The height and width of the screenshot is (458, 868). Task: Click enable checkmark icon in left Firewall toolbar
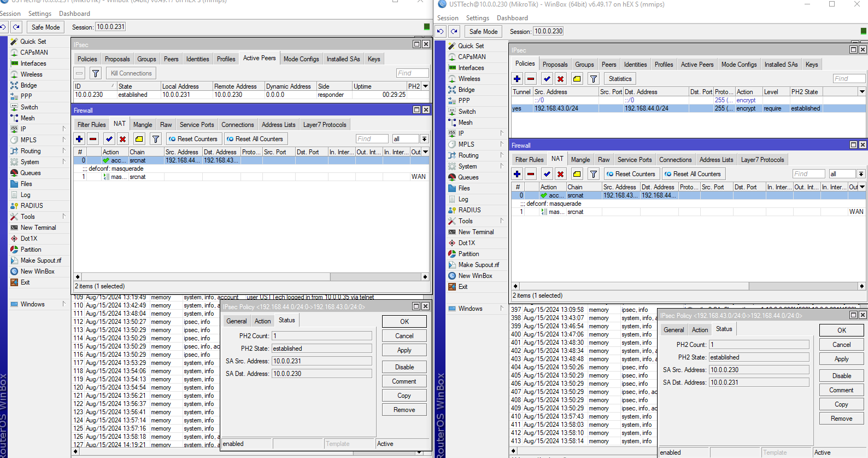coord(109,139)
